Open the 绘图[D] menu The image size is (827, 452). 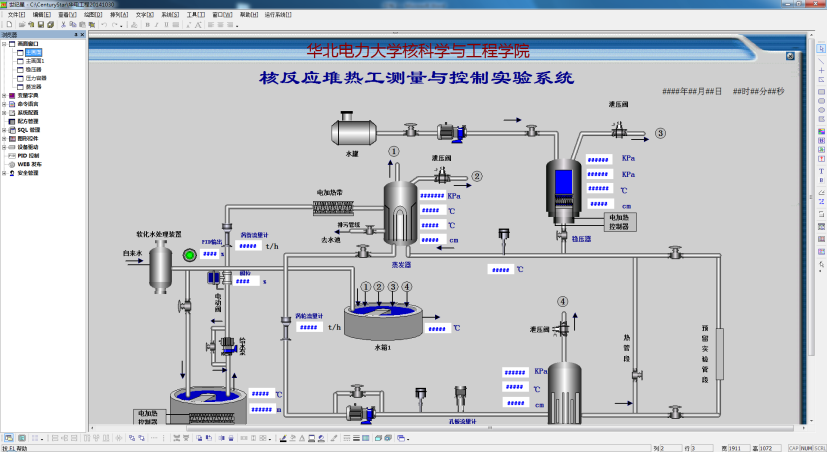[93, 15]
